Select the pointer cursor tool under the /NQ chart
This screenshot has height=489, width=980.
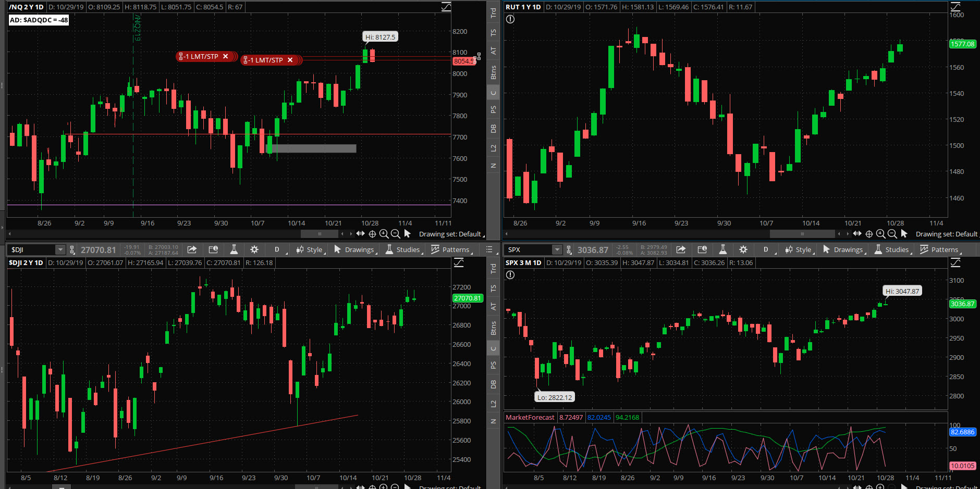tap(407, 234)
